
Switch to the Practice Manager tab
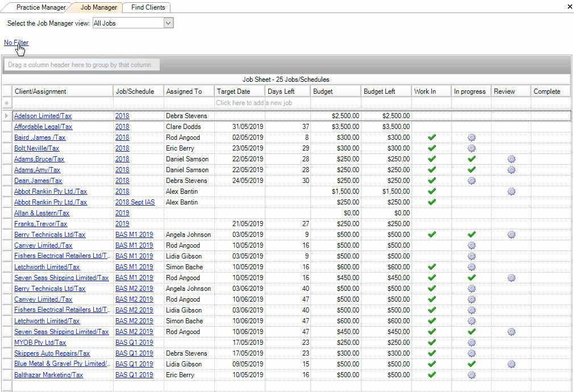[41, 7]
